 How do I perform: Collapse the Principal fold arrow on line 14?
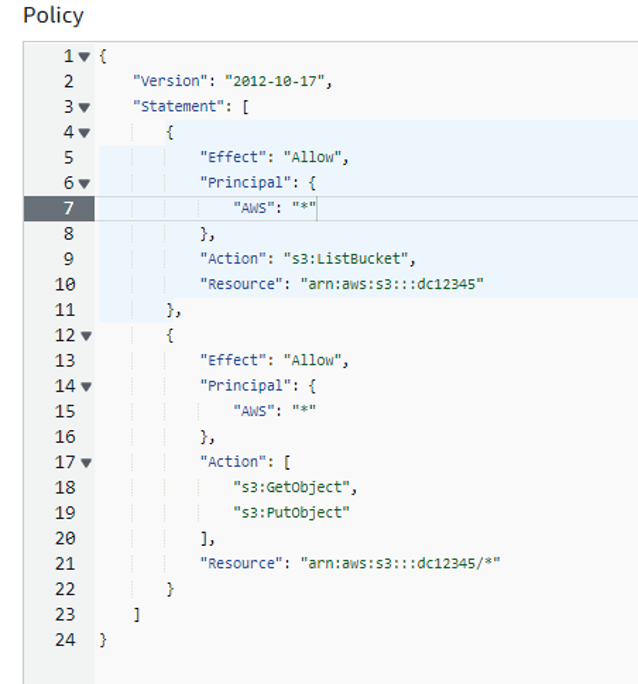tap(86, 386)
